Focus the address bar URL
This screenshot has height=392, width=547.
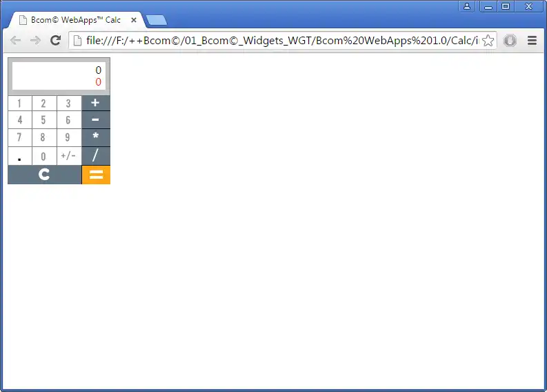pos(282,41)
